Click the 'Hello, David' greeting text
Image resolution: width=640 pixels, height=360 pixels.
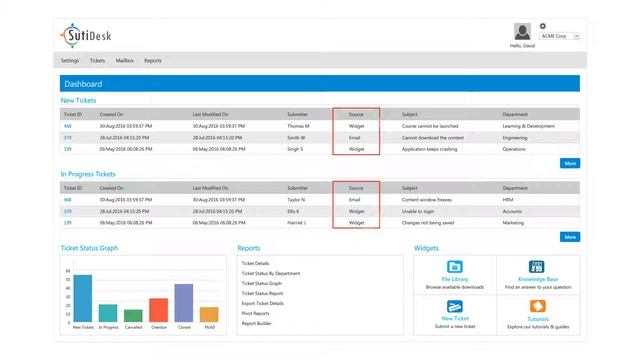pos(522,46)
